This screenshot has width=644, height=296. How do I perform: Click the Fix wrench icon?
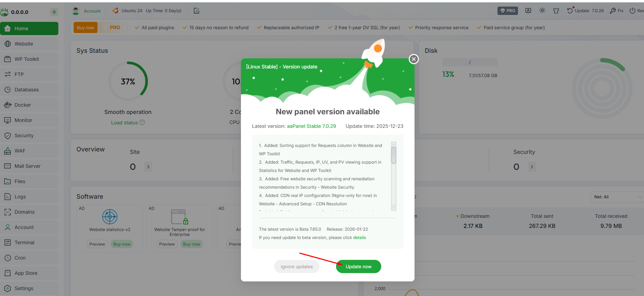click(x=613, y=11)
